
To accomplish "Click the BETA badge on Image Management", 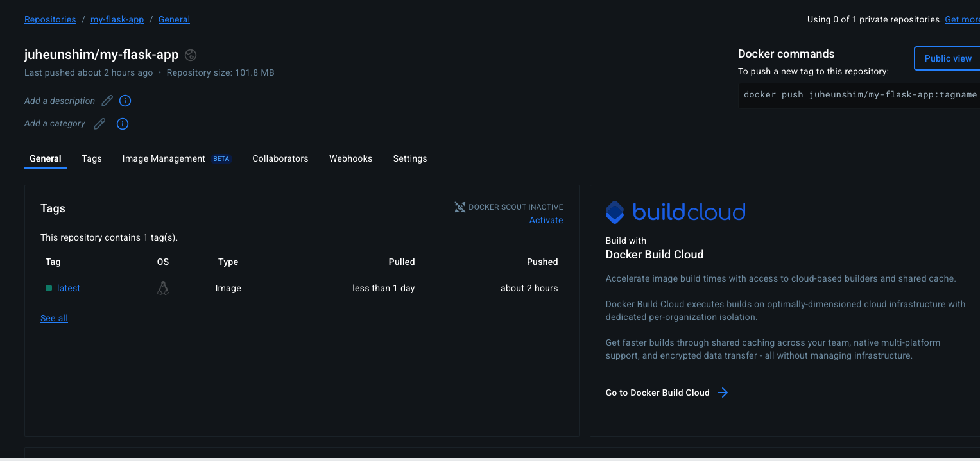I will [x=221, y=159].
